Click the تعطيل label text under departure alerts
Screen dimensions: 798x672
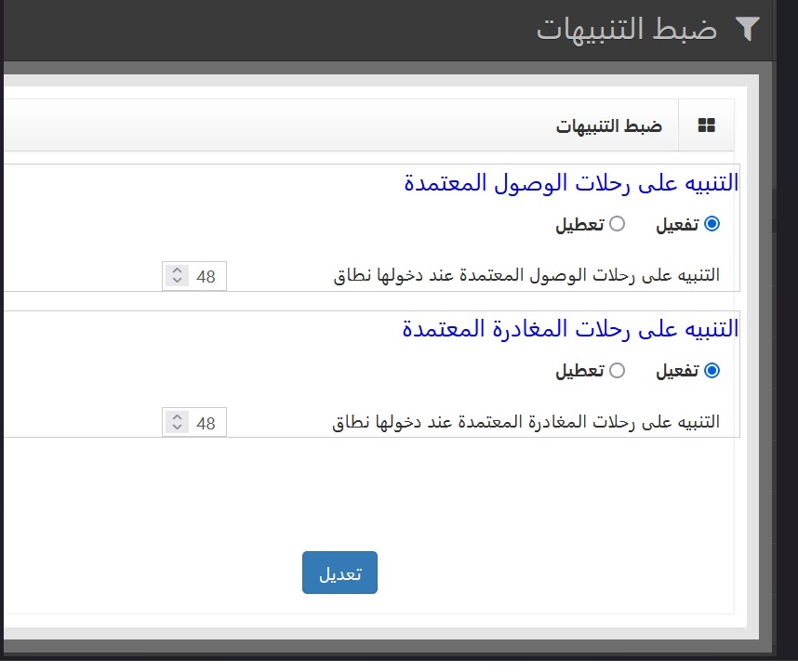579,371
